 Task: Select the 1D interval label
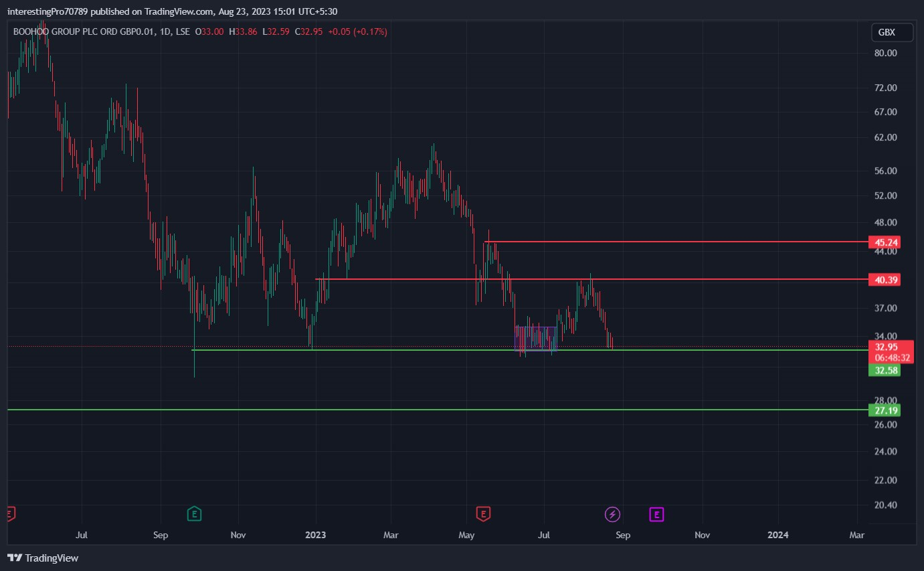(x=167, y=31)
